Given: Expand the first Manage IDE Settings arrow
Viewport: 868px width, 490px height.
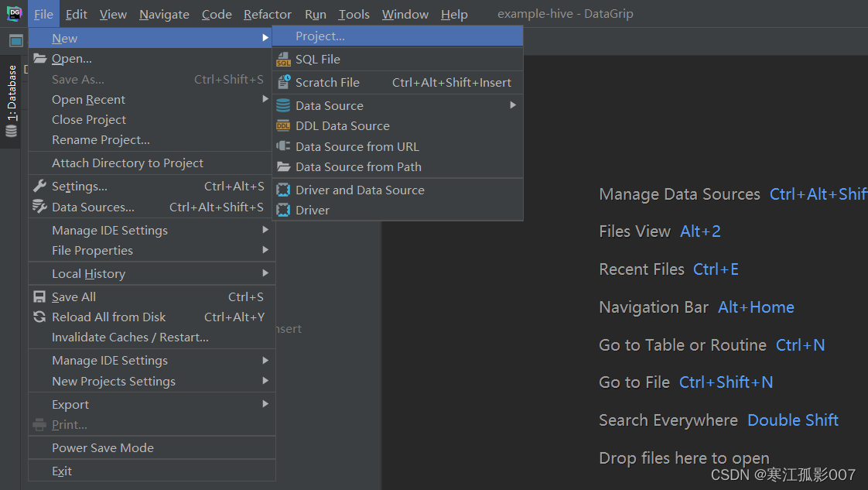Looking at the screenshot, I should (265, 229).
